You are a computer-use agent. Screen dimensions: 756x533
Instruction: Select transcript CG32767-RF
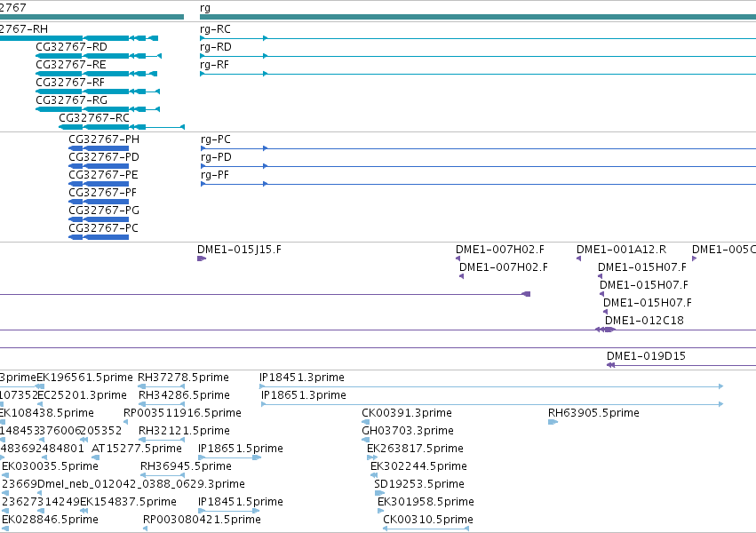click(98, 91)
